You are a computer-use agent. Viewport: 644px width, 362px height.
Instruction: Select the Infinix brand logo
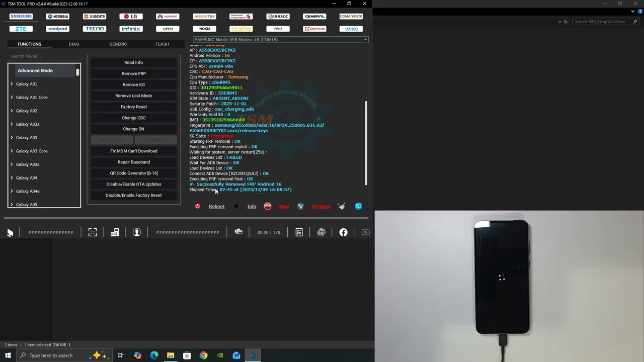[131, 29]
